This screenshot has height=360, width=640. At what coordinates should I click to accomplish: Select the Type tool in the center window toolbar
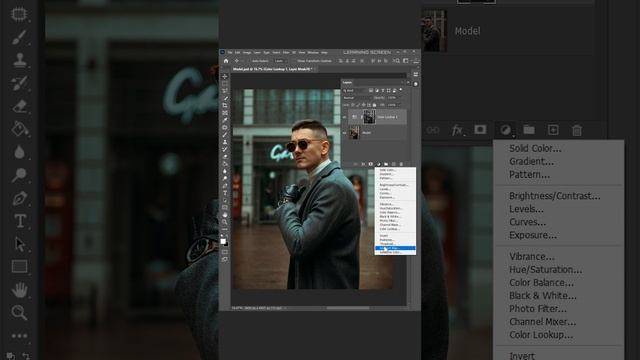tap(224, 193)
